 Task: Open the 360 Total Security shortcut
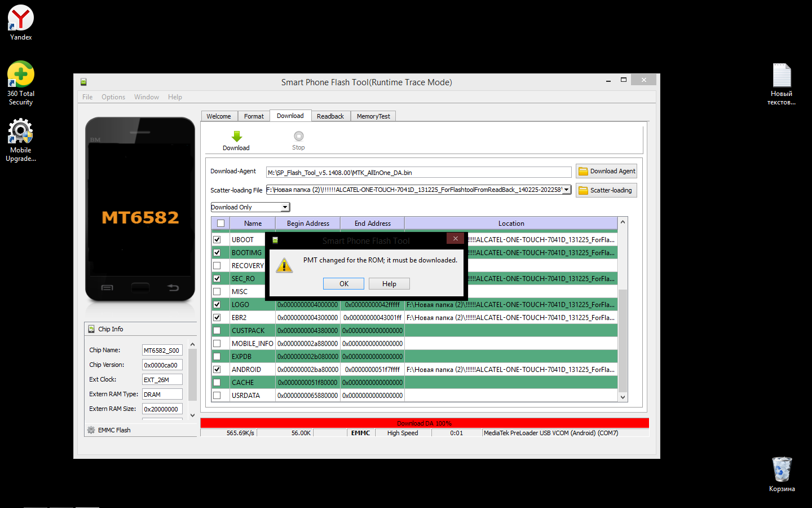click(21, 75)
